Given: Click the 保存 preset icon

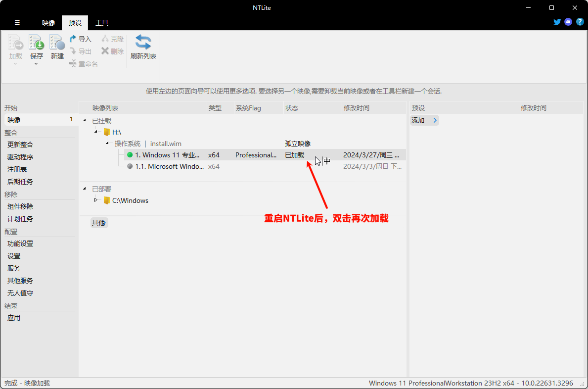Looking at the screenshot, I should (x=37, y=42).
